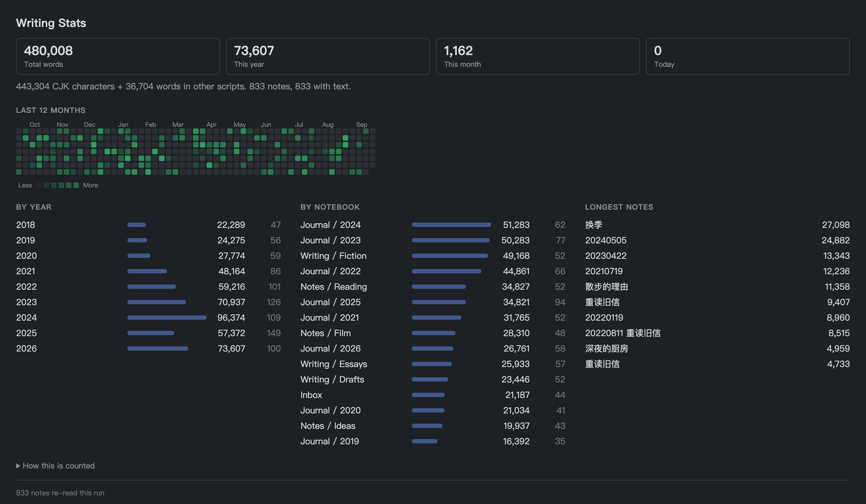Select the Journal / 2024 notebook row
Image resolution: width=866 pixels, height=504 pixels.
coord(433,225)
